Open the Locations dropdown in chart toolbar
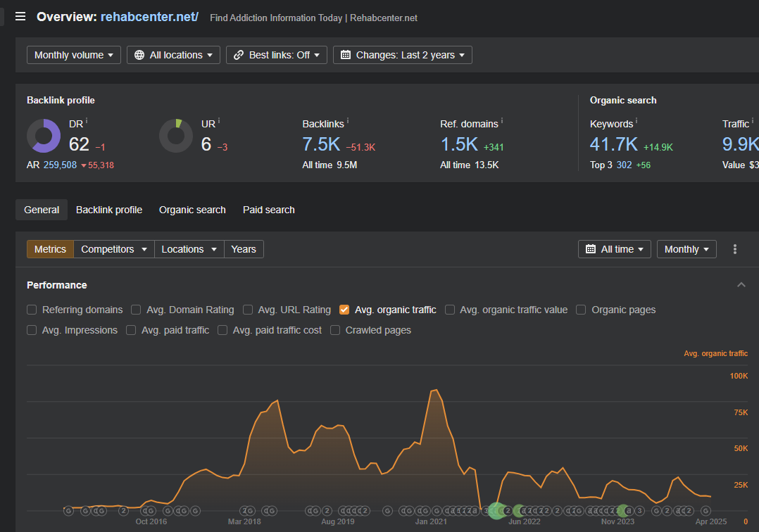This screenshot has width=759, height=532. click(x=189, y=249)
